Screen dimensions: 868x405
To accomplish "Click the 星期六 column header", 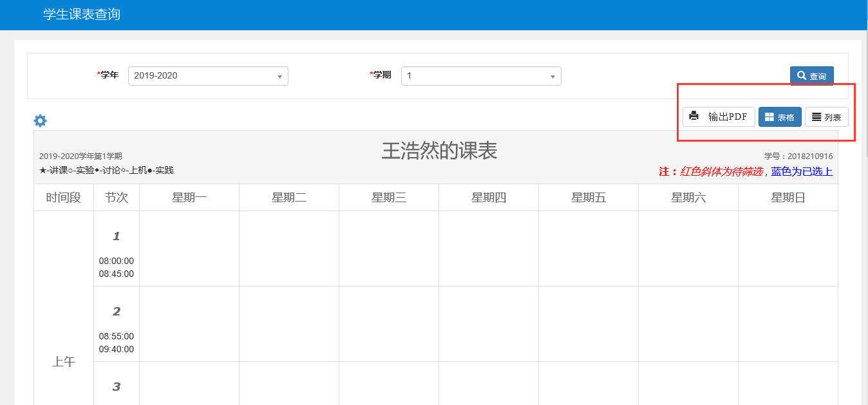I will 688,198.
